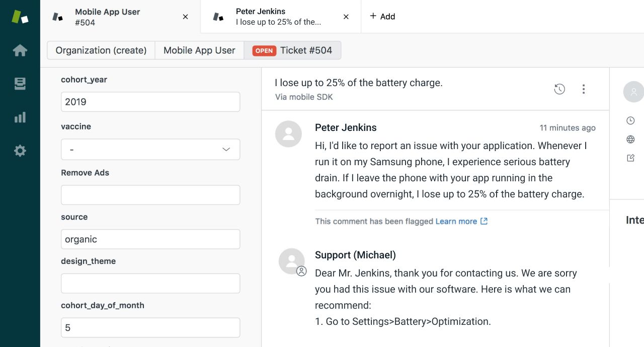Select Mobile App User breadcrumb

[x=200, y=50]
